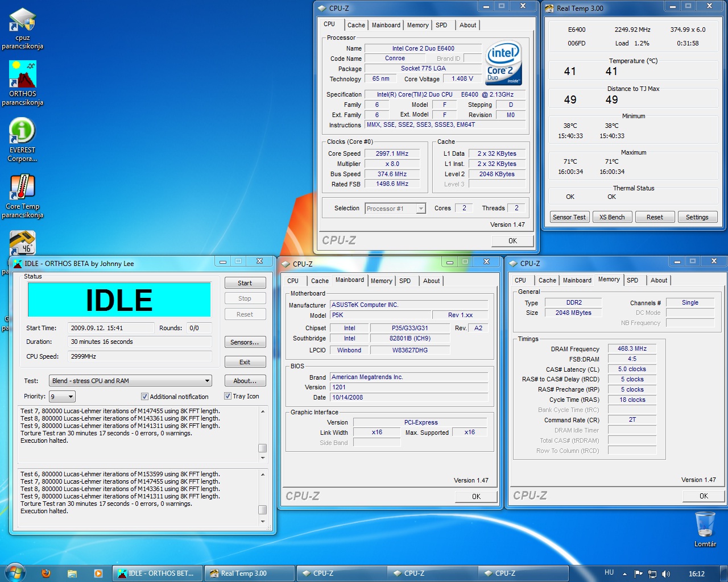Click the Duration field in ORTHOS
This screenshot has height=582, width=728.
[x=139, y=342]
